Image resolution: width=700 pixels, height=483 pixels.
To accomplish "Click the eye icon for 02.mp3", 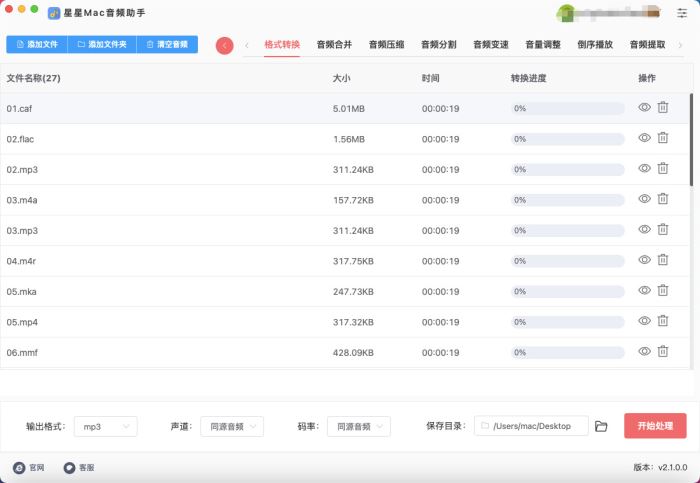I will tap(644, 168).
